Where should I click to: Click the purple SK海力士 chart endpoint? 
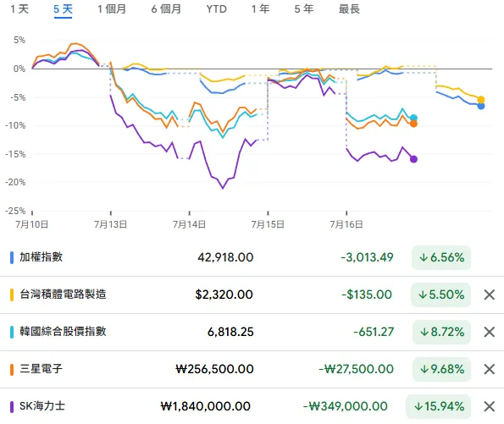[x=413, y=159]
